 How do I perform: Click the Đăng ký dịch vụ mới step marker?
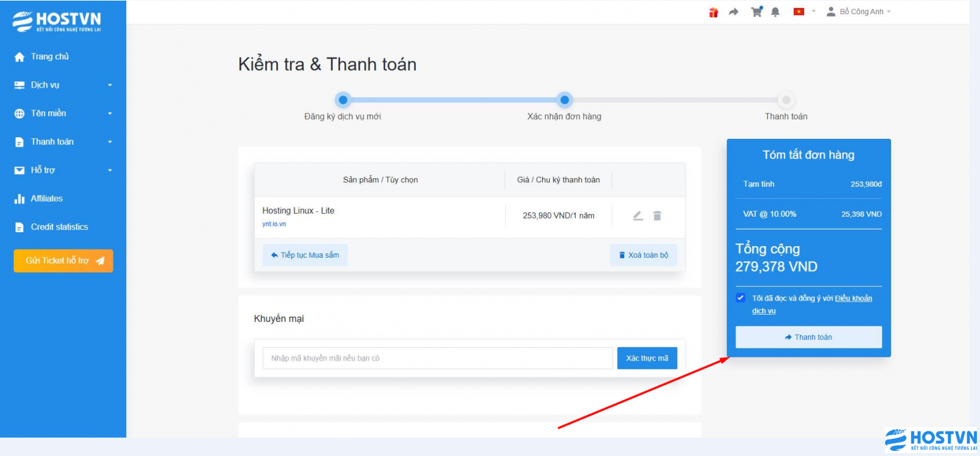(x=343, y=100)
